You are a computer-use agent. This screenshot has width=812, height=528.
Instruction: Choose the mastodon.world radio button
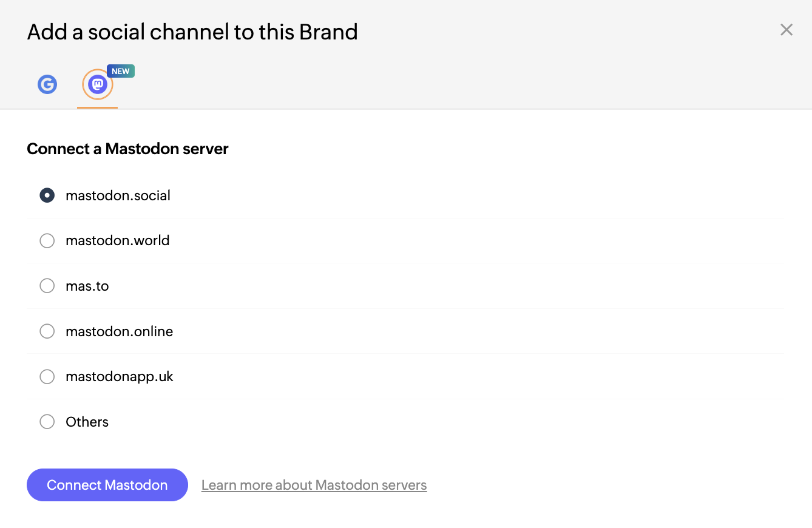(47, 241)
